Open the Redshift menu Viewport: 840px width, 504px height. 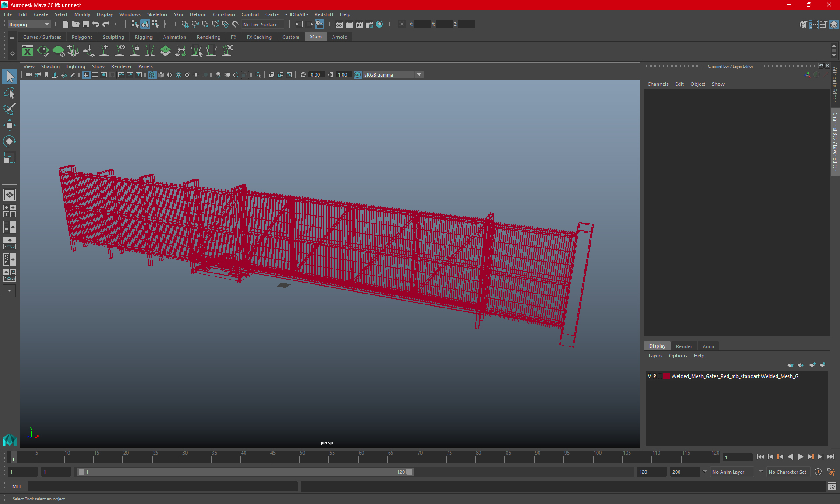(324, 14)
